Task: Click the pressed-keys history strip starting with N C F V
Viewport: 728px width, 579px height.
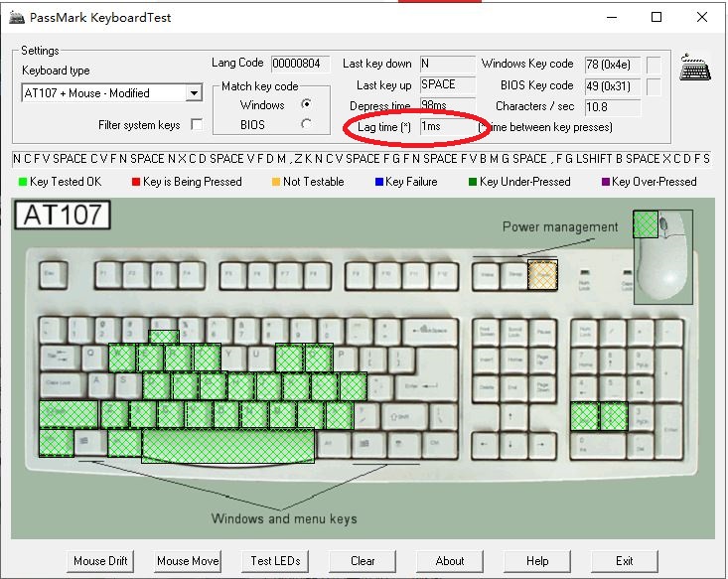Action: click(363, 159)
